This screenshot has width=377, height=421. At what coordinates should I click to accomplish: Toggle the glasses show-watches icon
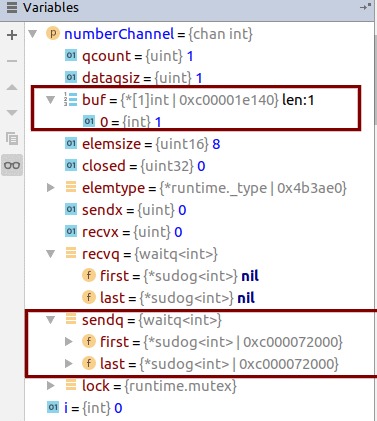[12, 165]
